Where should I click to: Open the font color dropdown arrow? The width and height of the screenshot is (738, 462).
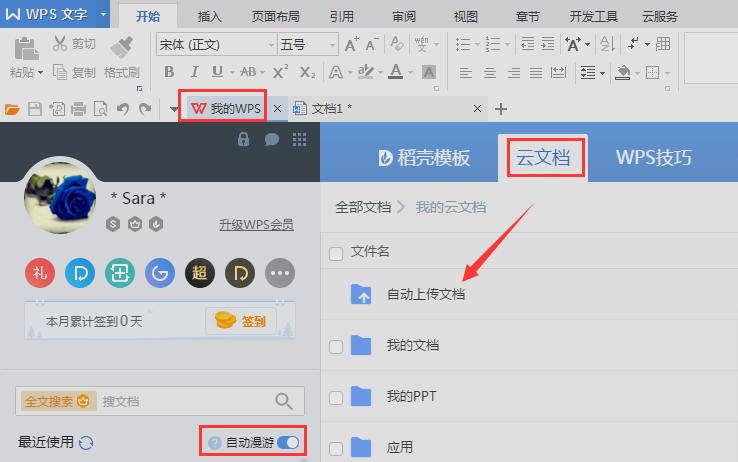click(x=410, y=72)
